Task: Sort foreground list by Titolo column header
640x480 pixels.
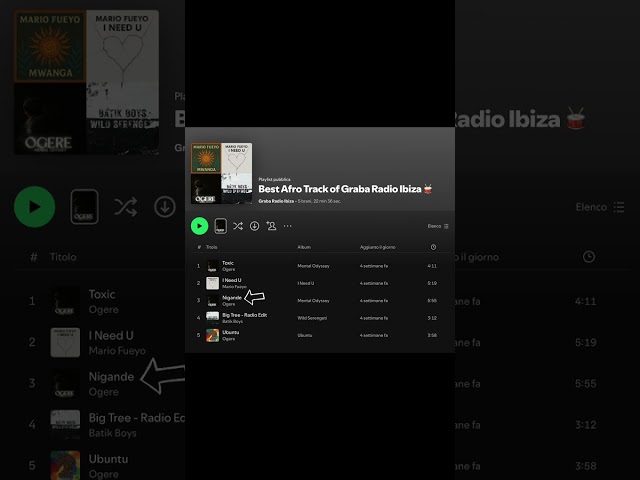Action: point(211,247)
